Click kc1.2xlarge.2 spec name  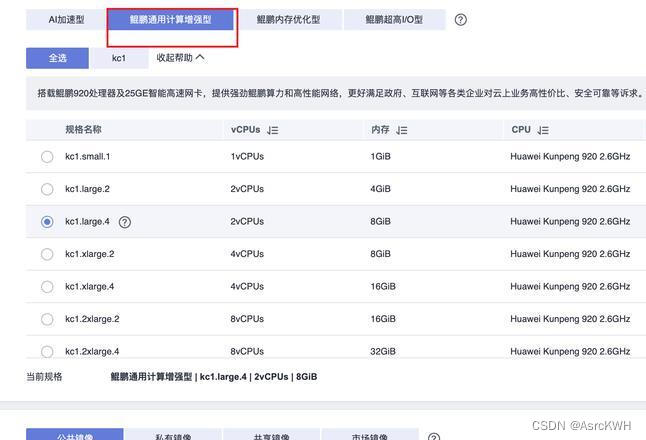92,319
